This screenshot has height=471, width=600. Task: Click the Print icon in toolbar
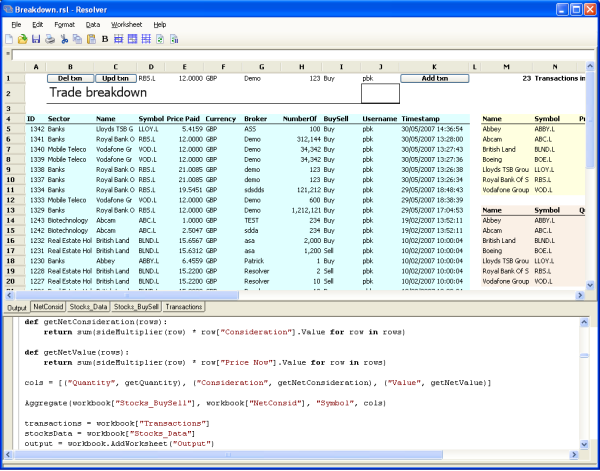[49, 39]
